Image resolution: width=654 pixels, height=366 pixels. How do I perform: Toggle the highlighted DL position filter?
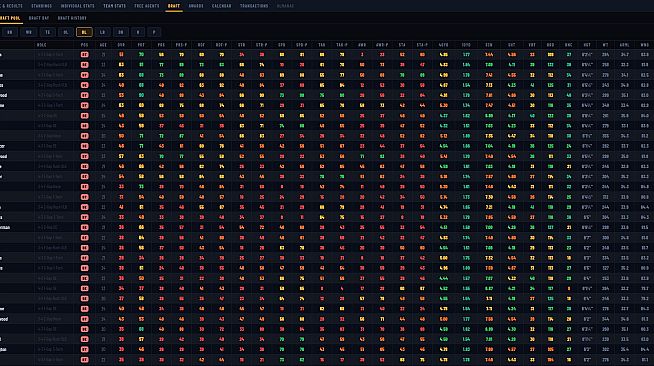(x=84, y=32)
